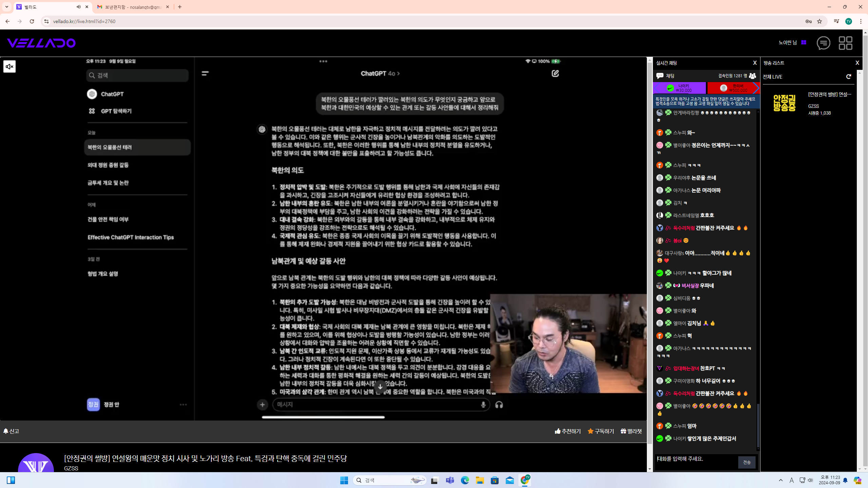Bookmark this page with star icon
Viewport: 868px width, 488px height.
(819, 21)
